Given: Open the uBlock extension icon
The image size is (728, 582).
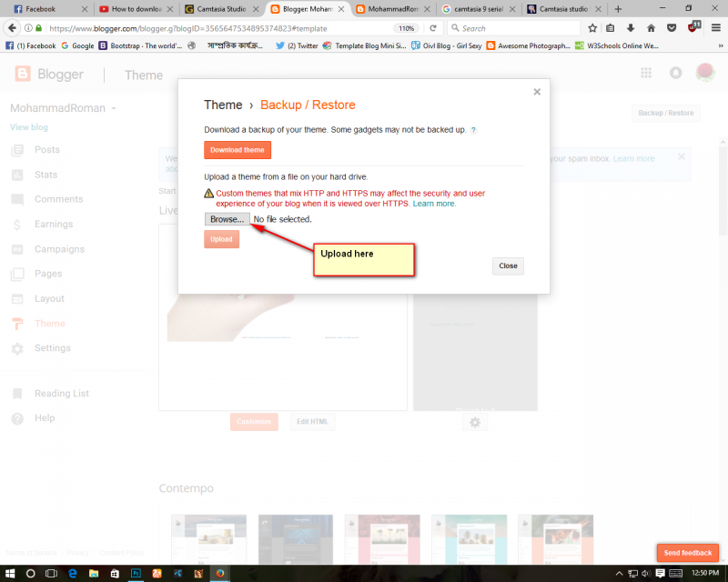Looking at the screenshot, I should pos(693,27).
